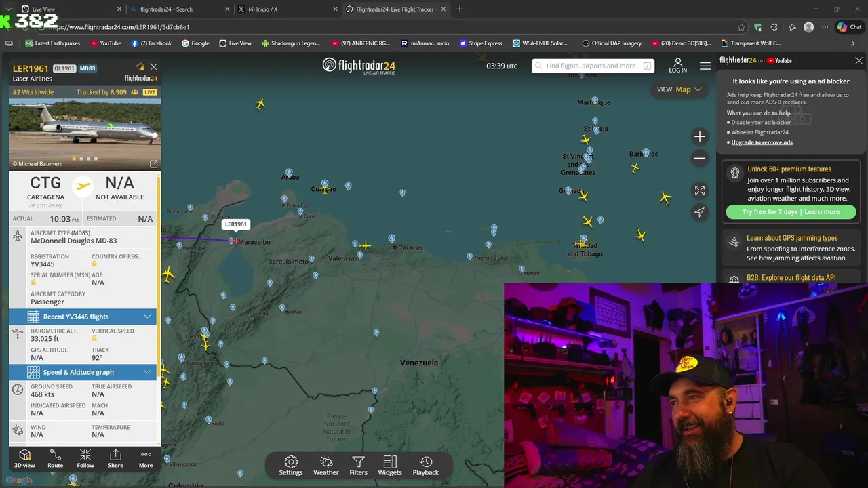The width and height of the screenshot is (868, 488).
Task: Open Official UAP Imagery bookmark
Action: [x=612, y=43]
